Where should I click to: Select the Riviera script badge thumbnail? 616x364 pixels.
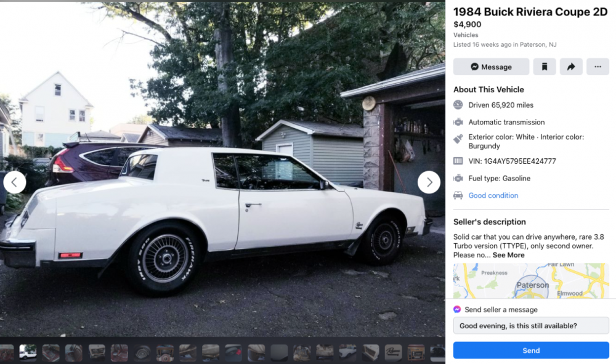[393, 353]
